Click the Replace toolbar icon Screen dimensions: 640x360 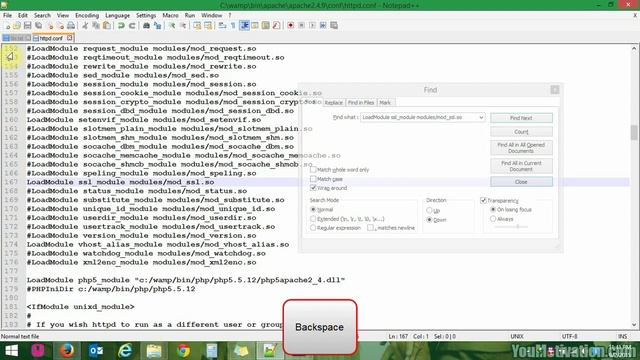tap(157, 26)
